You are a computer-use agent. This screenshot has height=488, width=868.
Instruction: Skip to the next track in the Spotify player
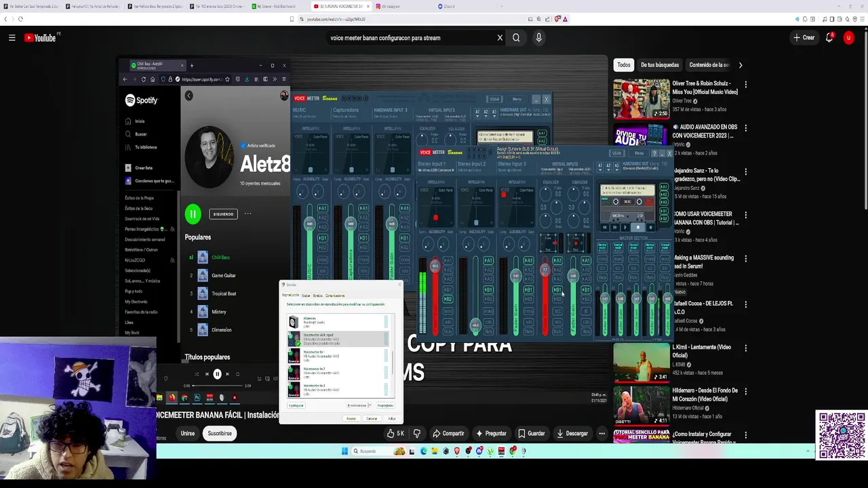click(x=228, y=374)
